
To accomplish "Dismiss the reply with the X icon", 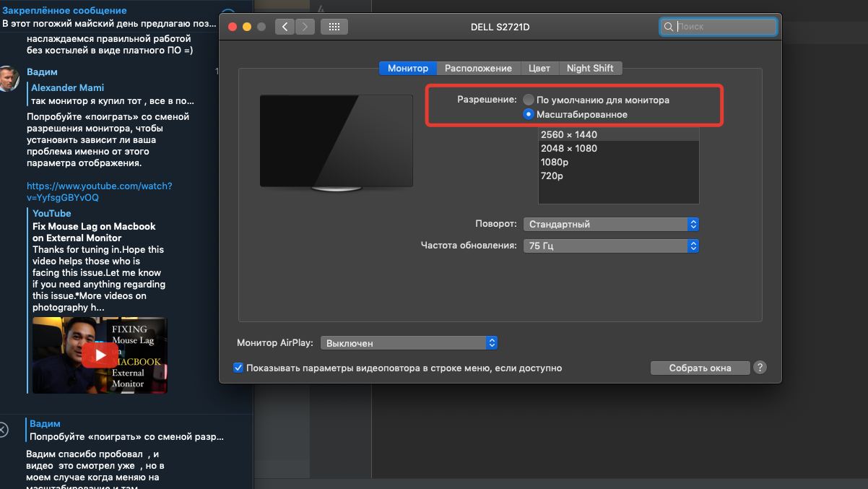I will coord(3,430).
